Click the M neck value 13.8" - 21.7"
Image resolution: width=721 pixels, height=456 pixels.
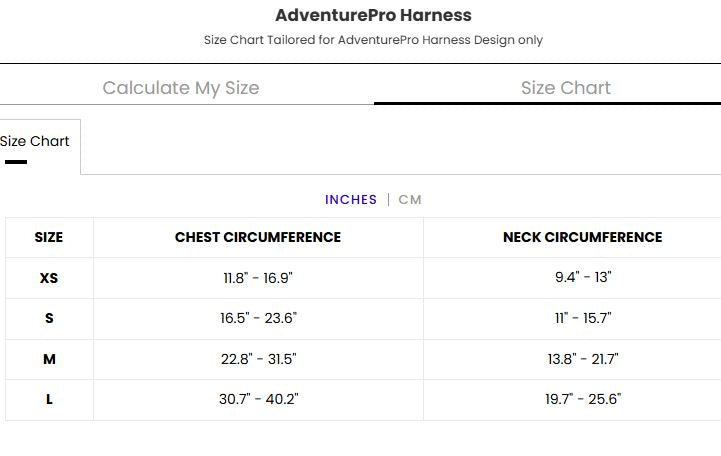[x=583, y=359]
